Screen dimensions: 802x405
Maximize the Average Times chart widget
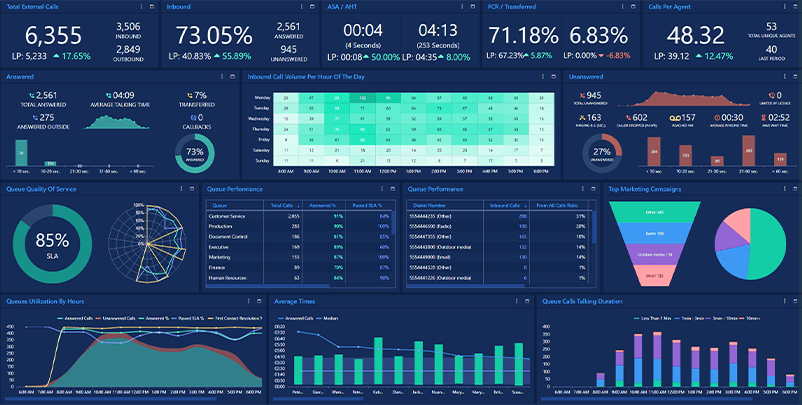[x=527, y=300]
